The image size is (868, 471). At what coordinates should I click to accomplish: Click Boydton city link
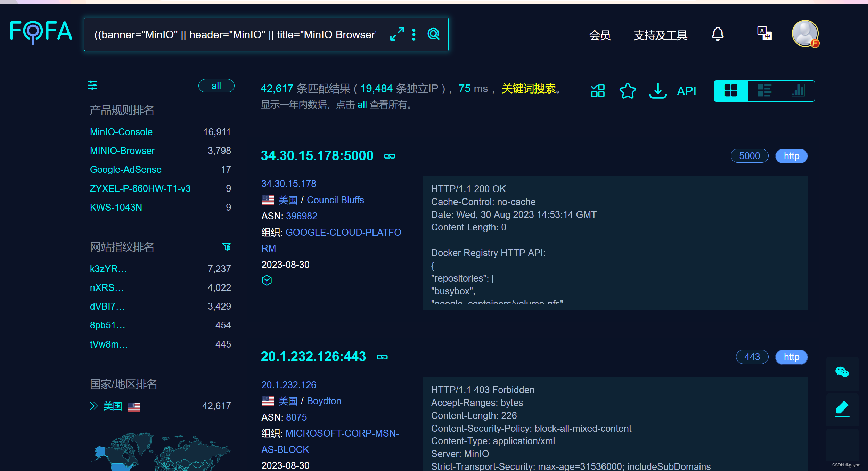tap(324, 401)
